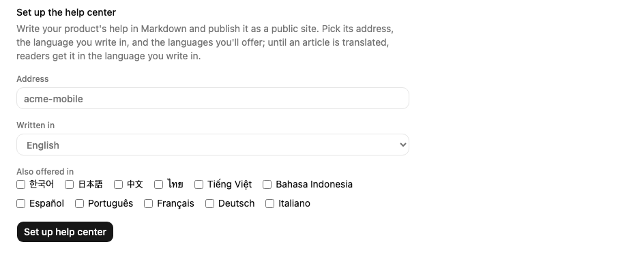Screen dimensions: 644x253
Task: Toggle the ไทย checkbox
Action: [x=158, y=185]
